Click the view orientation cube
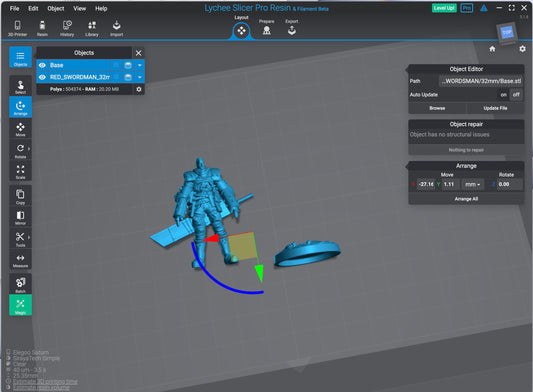This screenshot has height=392, width=533. tap(507, 33)
